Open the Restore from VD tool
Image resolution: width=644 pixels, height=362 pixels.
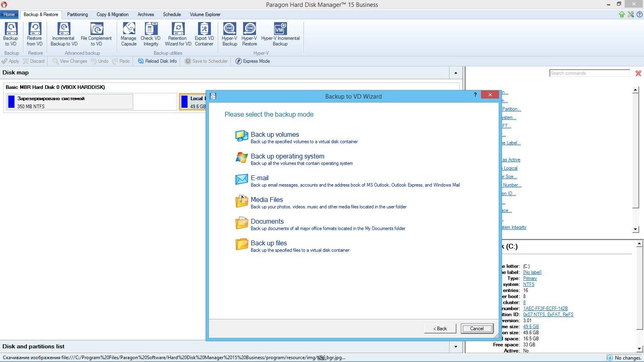pos(35,35)
